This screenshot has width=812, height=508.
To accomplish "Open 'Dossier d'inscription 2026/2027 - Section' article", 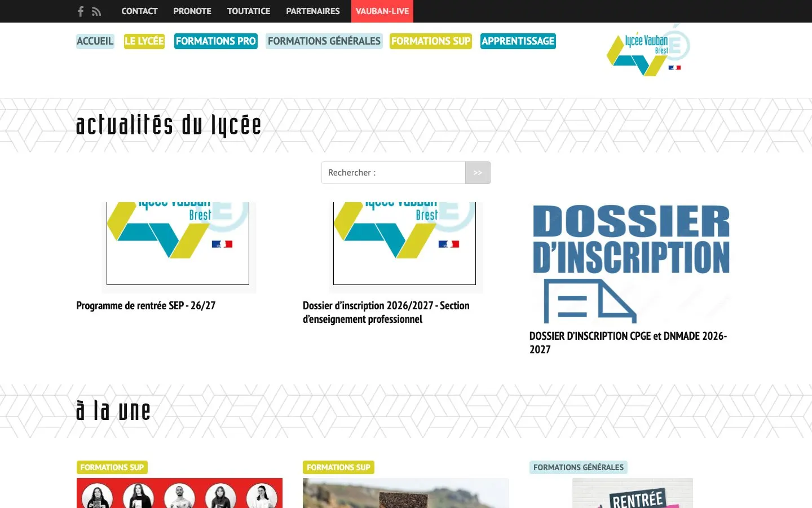I will 386,312.
